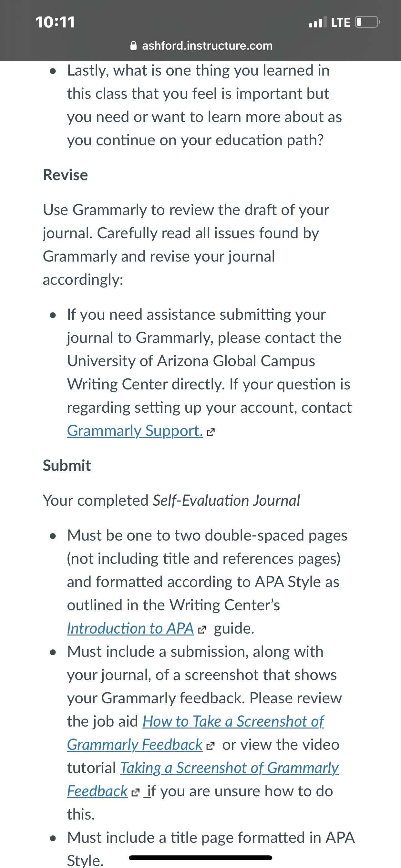Tap the battery indicator in the status bar
The image size is (401, 868).
tap(368, 22)
